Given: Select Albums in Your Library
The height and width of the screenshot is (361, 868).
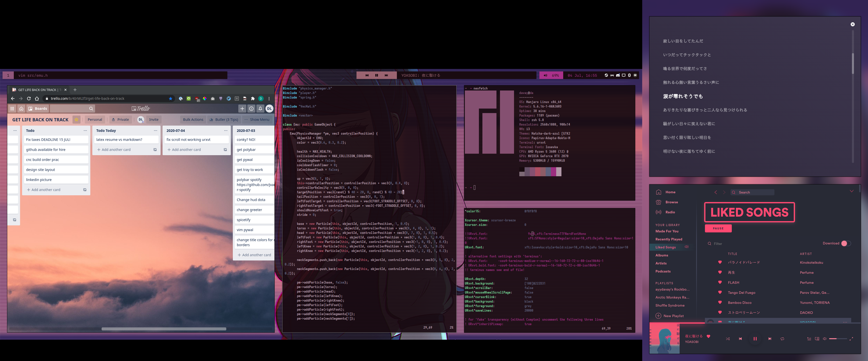Looking at the screenshot, I should [x=662, y=255].
